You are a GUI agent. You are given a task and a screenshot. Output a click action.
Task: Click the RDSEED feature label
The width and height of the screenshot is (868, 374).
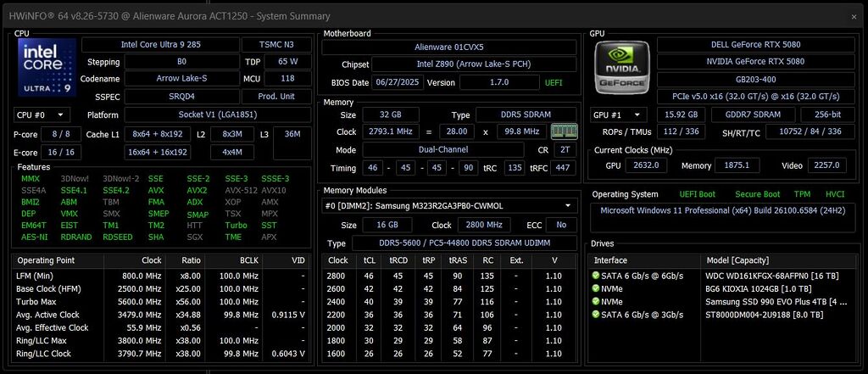tap(118, 237)
